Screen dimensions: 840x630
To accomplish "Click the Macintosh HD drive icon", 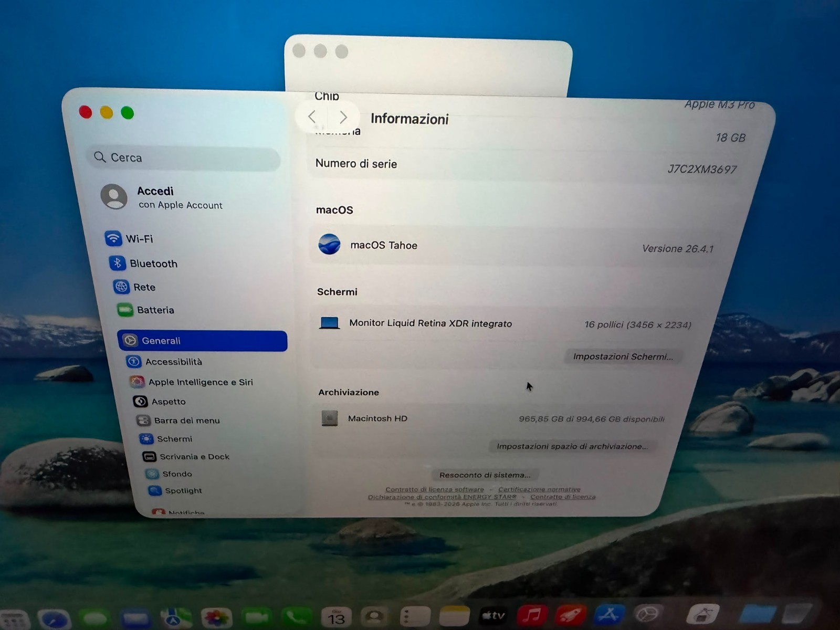I will tap(330, 418).
